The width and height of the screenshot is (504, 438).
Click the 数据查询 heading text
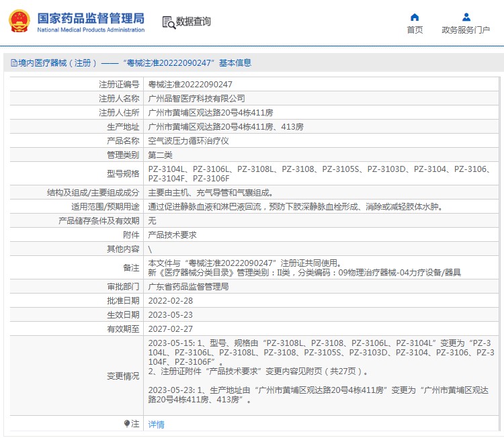pyautogui.click(x=194, y=22)
